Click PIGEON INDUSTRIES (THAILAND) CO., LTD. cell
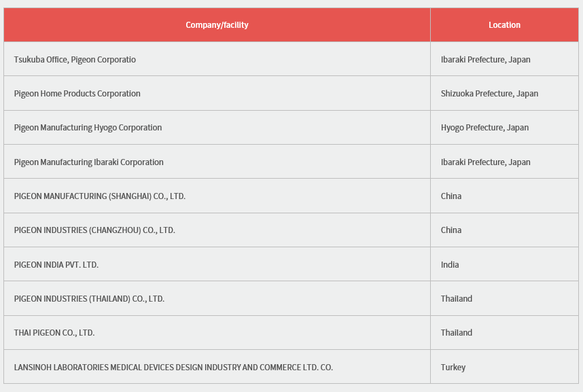The width and height of the screenshot is (583, 392). coord(89,299)
